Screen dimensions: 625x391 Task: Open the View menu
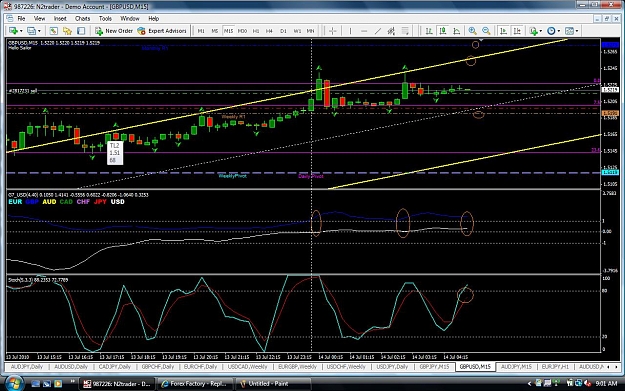tap(39, 18)
